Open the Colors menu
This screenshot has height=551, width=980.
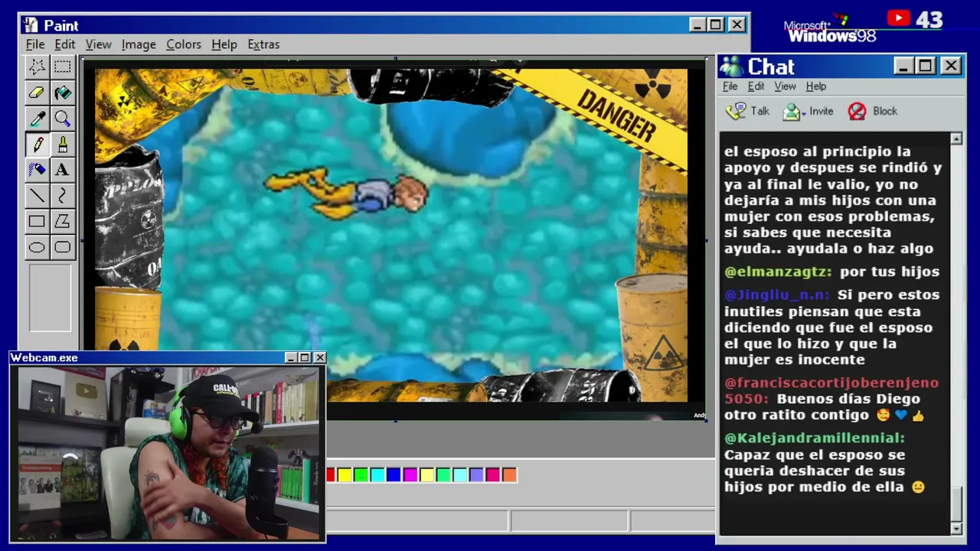[x=184, y=44]
